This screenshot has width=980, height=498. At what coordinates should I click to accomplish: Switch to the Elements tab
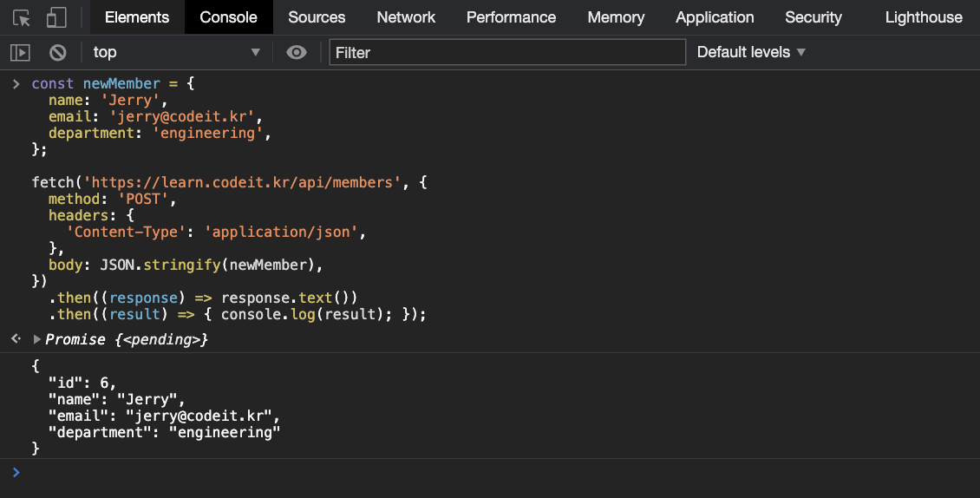pos(137,17)
